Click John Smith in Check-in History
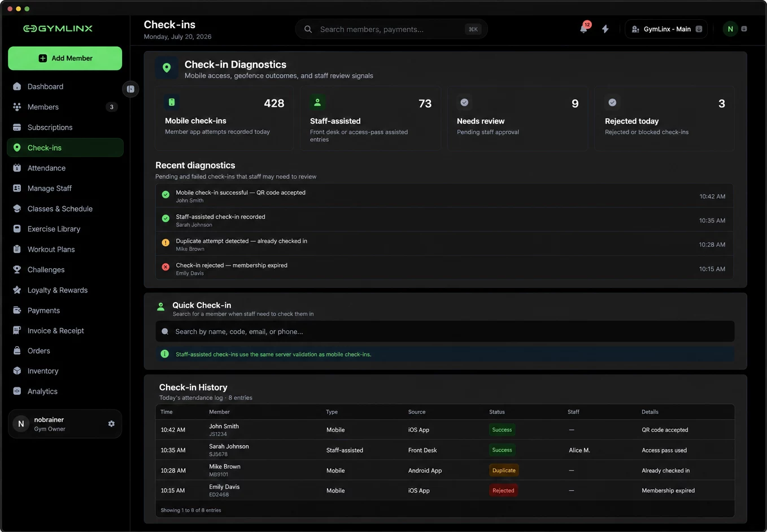The height and width of the screenshot is (532, 767). click(x=224, y=426)
